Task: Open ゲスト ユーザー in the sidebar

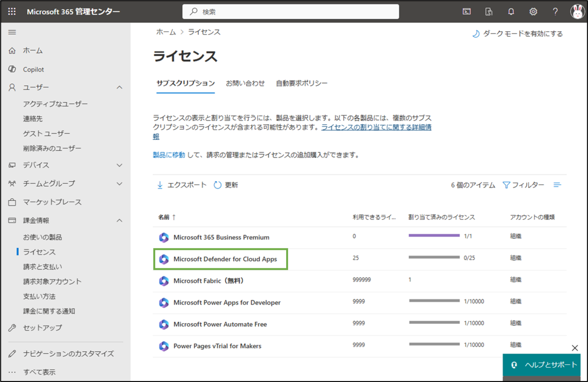Action: 47,134
